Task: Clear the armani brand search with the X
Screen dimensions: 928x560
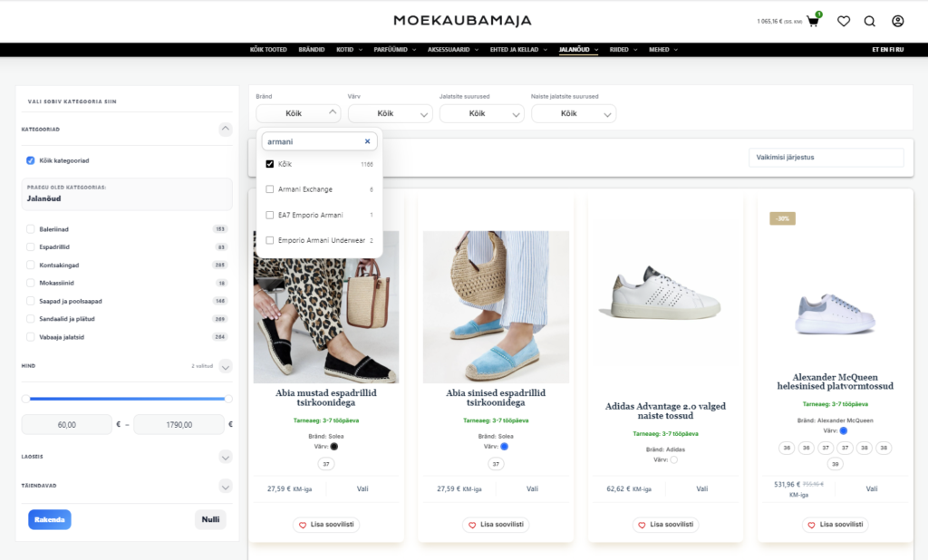Action: coord(367,140)
